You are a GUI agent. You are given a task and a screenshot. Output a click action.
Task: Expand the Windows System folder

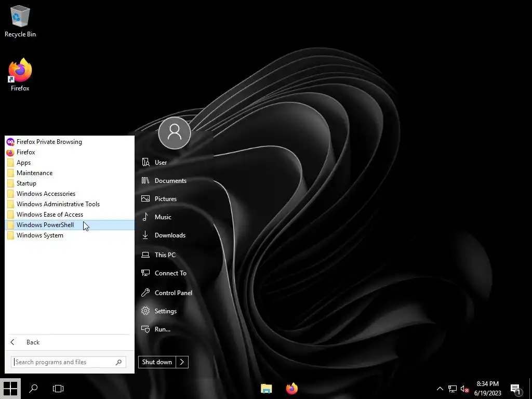pyautogui.click(x=70, y=235)
